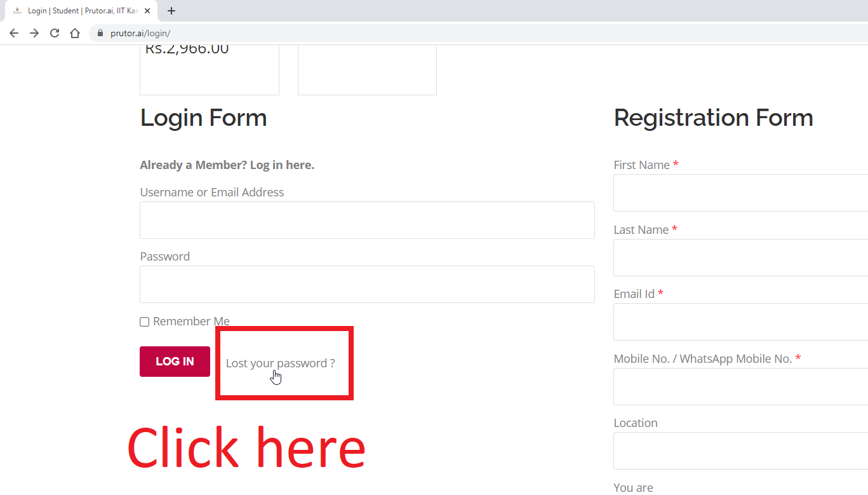Viewport: 868px width, 495px height.
Task: Click the Mobile No. / WhatsApp field
Action: (740, 387)
